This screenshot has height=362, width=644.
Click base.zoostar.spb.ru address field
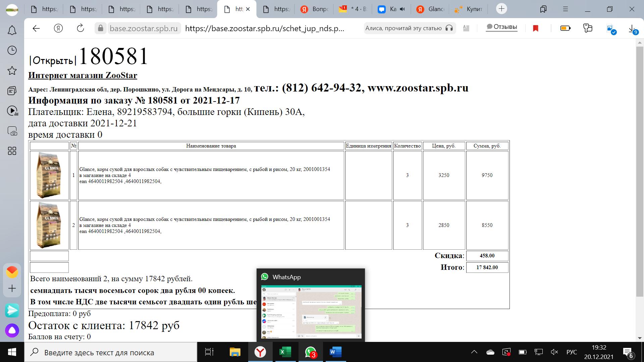[x=144, y=28]
